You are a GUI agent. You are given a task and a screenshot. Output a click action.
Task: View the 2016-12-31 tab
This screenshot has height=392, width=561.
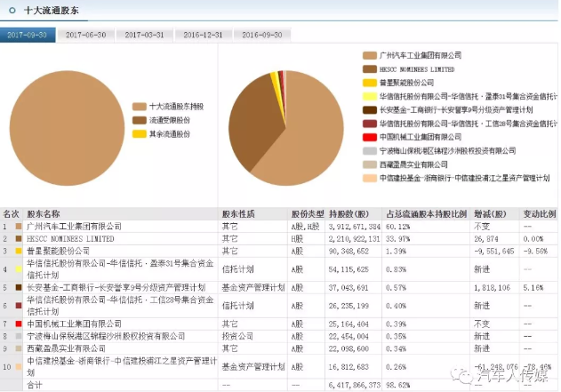(203, 35)
